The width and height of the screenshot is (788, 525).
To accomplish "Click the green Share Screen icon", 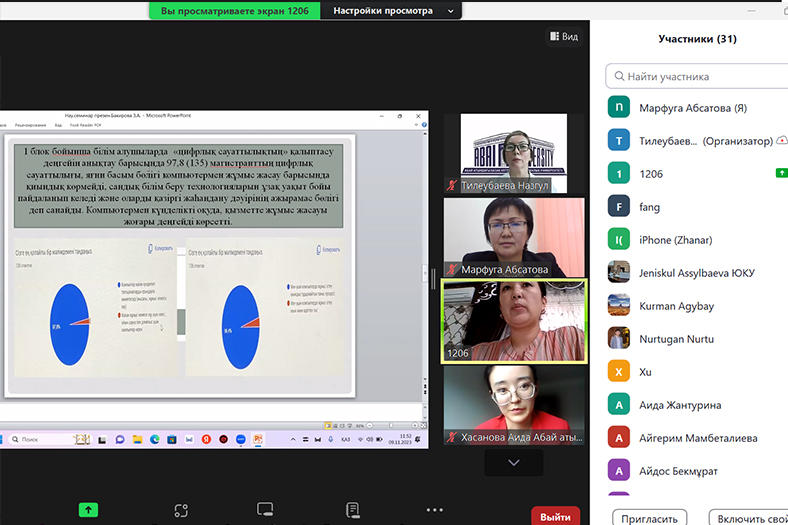I will coord(88,509).
